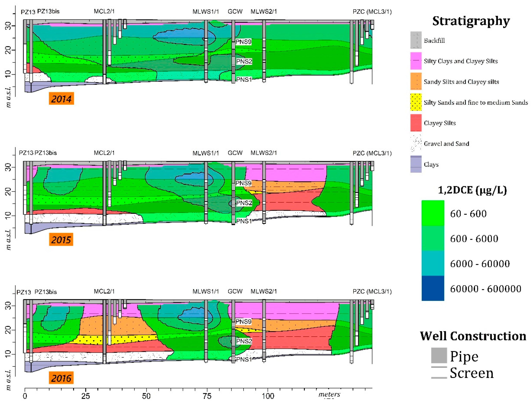Click the red Clayey Silts legend swatch
532x404 pixels.
[x=416, y=123]
